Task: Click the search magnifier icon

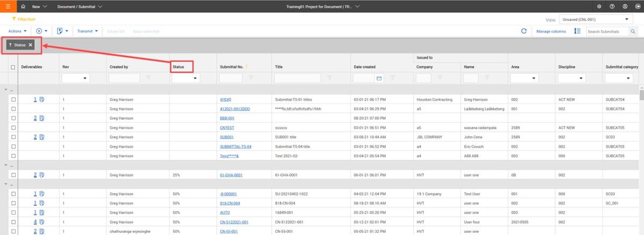Action: pyautogui.click(x=633, y=32)
